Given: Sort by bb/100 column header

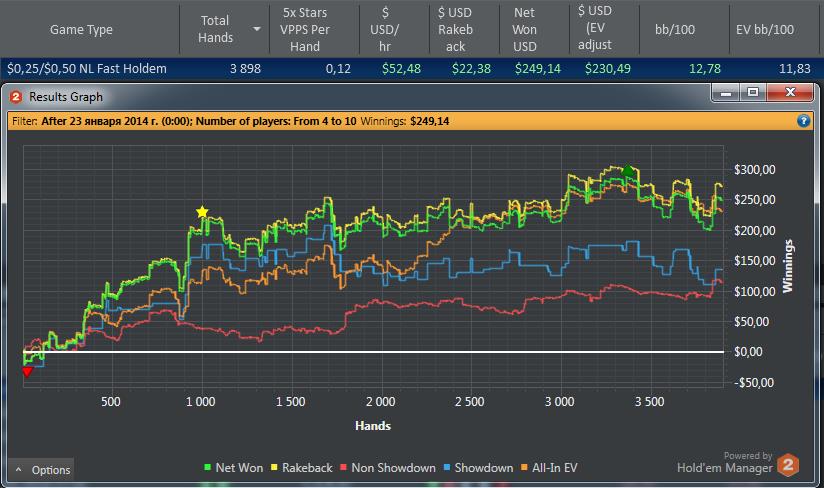Looking at the screenshot, I should coord(675,29).
